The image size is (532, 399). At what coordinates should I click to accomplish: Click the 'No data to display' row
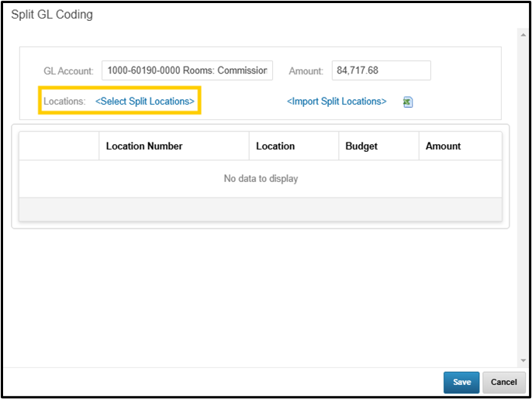pyautogui.click(x=261, y=179)
